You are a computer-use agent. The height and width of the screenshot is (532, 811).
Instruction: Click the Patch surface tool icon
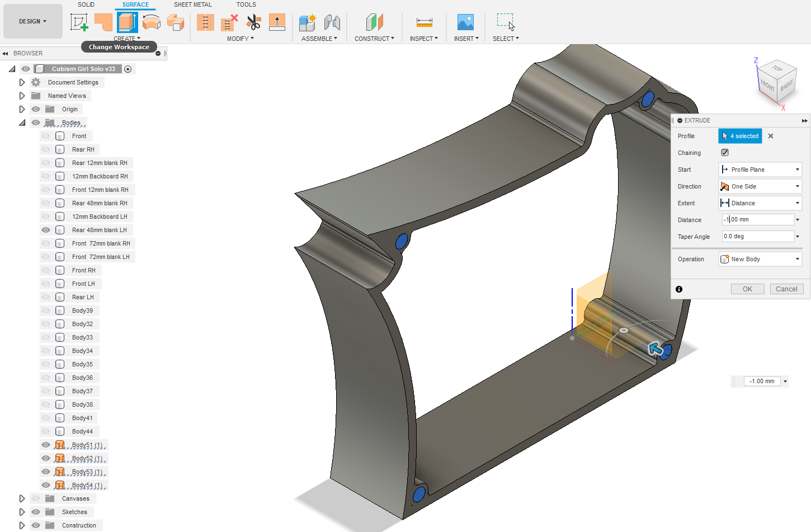pyautogui.click(x=103, y=22)
